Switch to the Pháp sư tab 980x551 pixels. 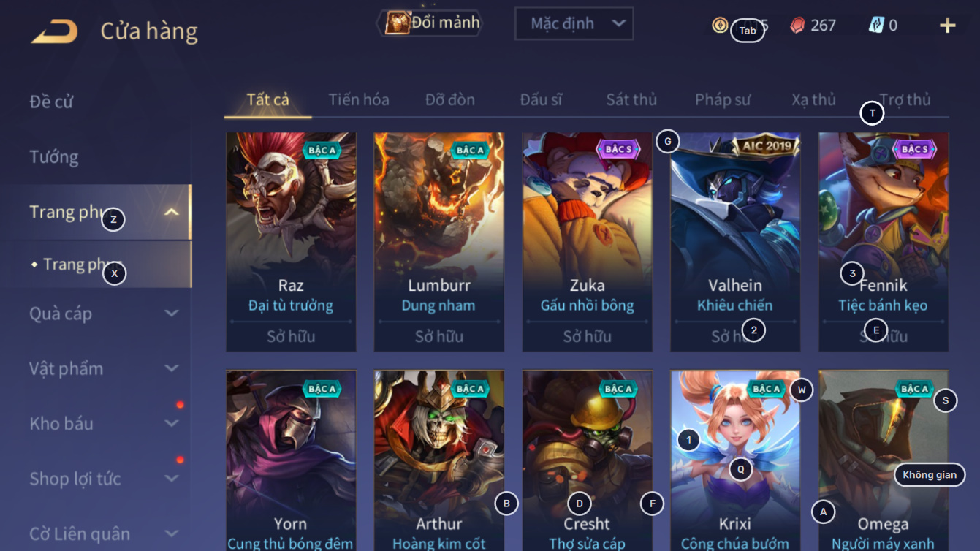pos(723,100)
